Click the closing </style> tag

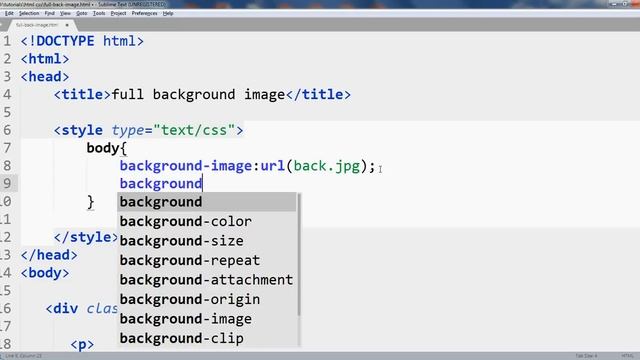[86, 237]
